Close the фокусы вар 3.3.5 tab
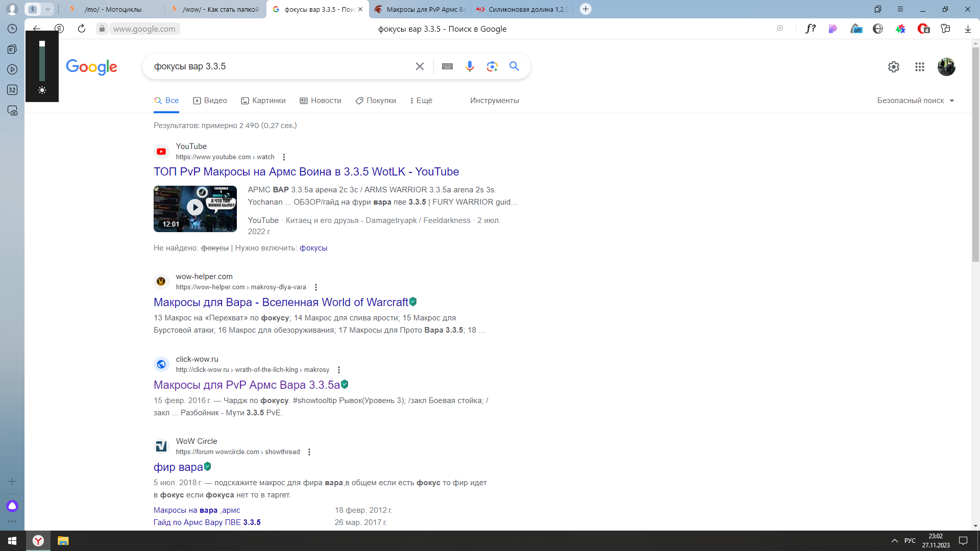Viewport: 980px width, 551px height. (x=360, y=9)
